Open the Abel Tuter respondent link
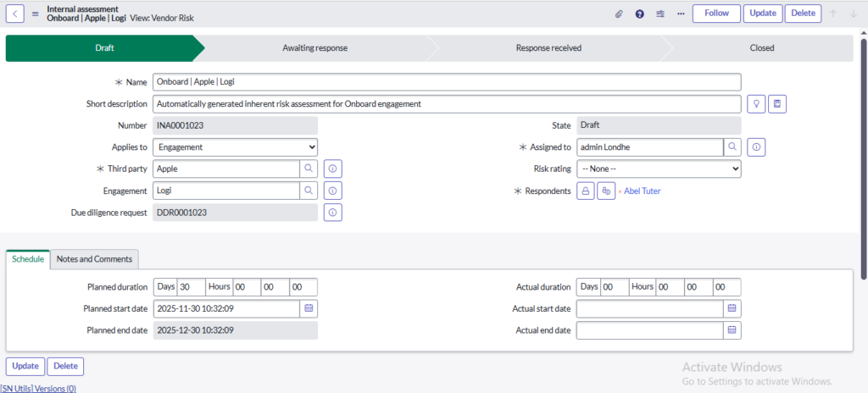Screen dimensions: 868x393 point(642,191)
